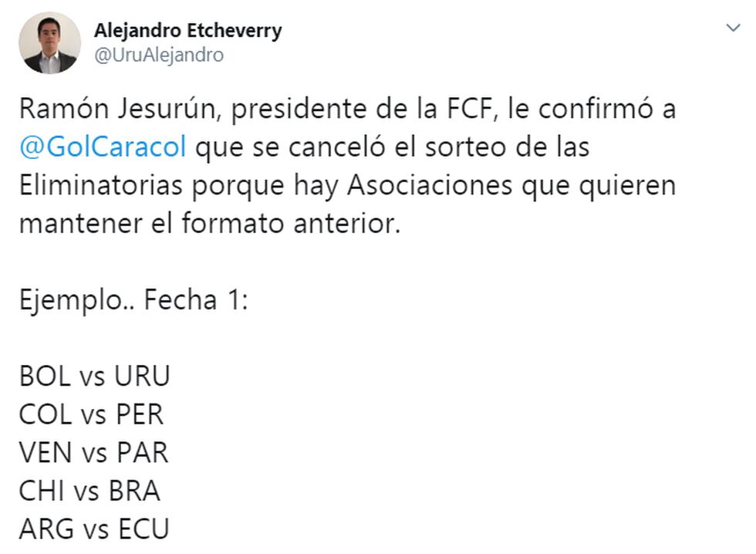Image resolution: width=756 pixels, height=554 pixels.
Task: Expand the tweet options chevron
Action: [733, 29]
